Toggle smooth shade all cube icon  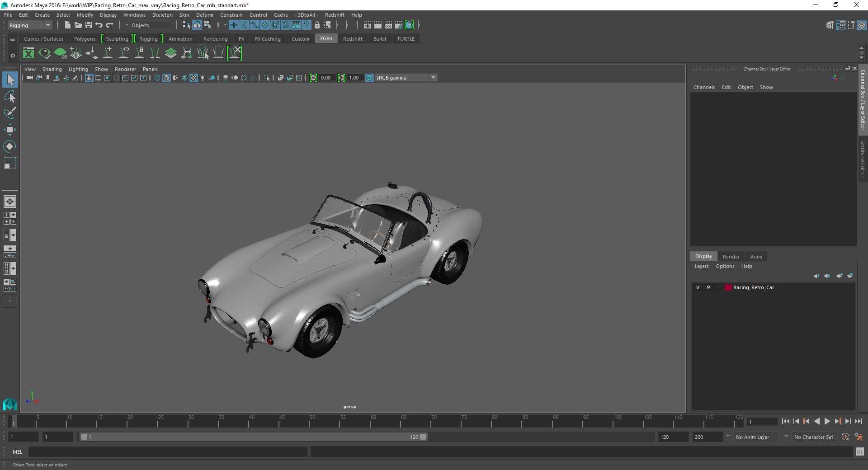[x=166, y=78]
